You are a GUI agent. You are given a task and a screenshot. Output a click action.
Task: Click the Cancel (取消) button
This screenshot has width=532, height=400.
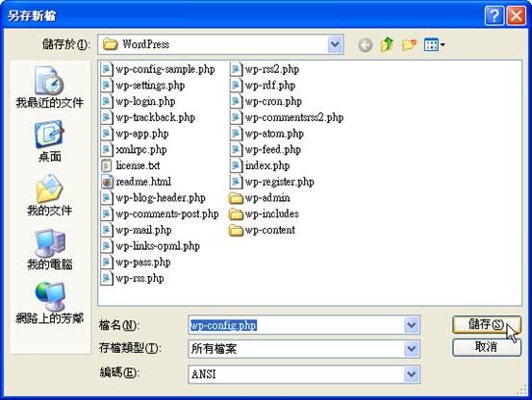coord(487,347)
